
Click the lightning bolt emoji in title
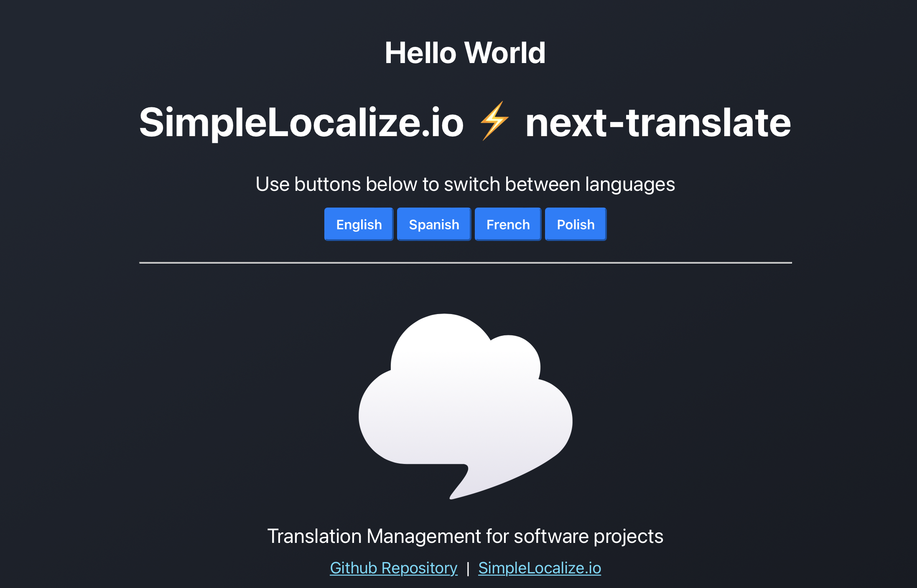(494, 121)
